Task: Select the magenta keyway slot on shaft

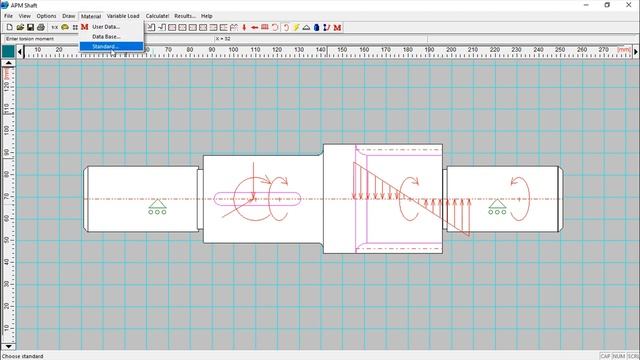Action: [x=258, y=199]
